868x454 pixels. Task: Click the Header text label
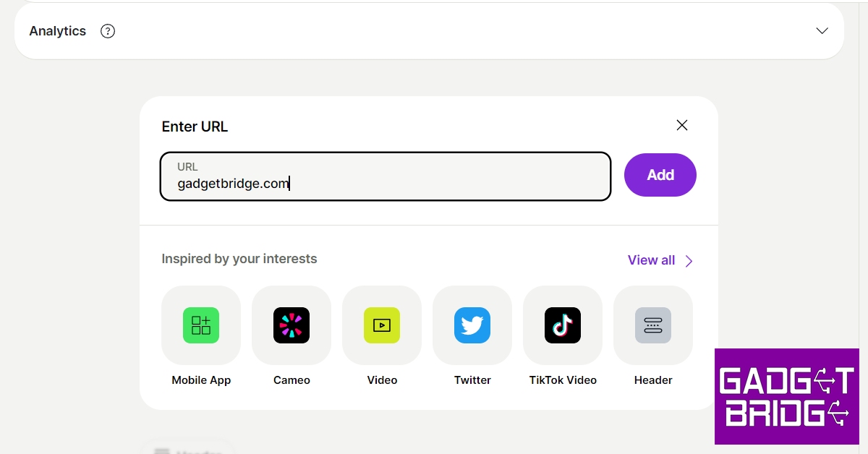coord(653,380)
